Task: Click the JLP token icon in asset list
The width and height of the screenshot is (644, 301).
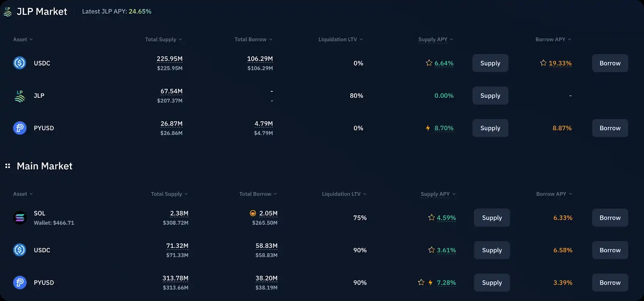Action: pyautogui.click(x=19, y=96)
